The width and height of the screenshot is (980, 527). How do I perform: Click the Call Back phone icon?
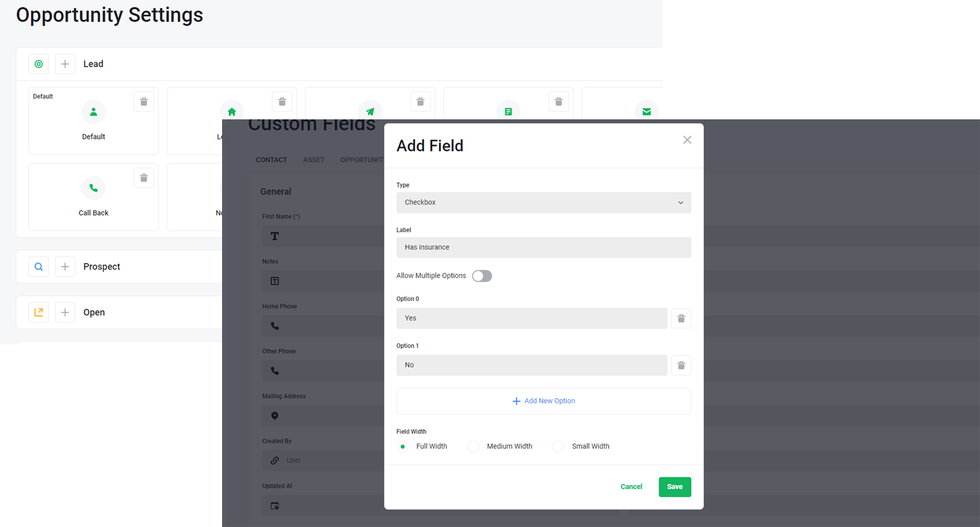[94, 188]
